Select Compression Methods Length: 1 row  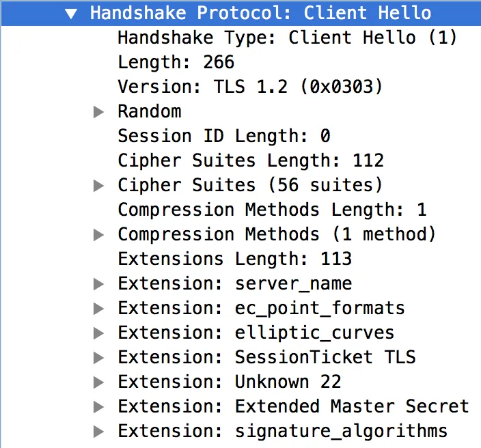point(272,210)
